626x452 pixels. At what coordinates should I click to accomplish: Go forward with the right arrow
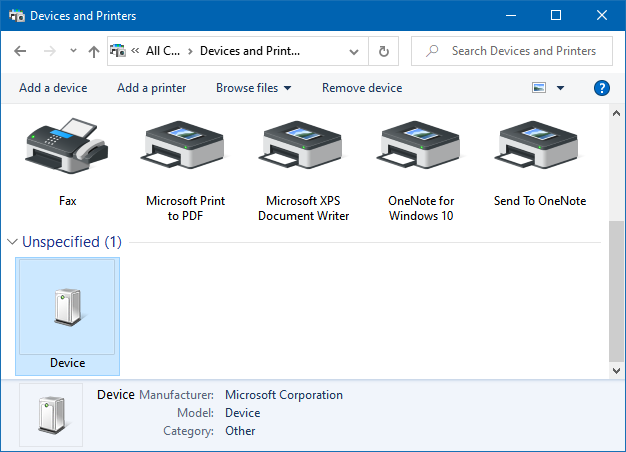tap(50, 51)
